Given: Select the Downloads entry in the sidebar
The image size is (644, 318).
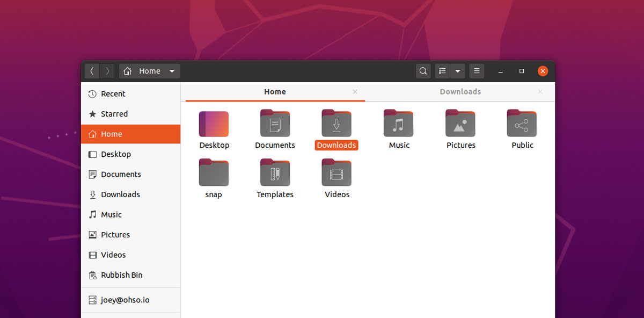Looking at the screenshot, I should click(120, 194).
